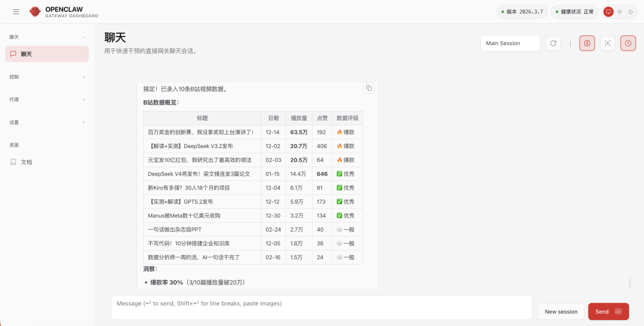Click the 02-16 date cell
This screenshot has height=326, width=644.
point(273,257)
